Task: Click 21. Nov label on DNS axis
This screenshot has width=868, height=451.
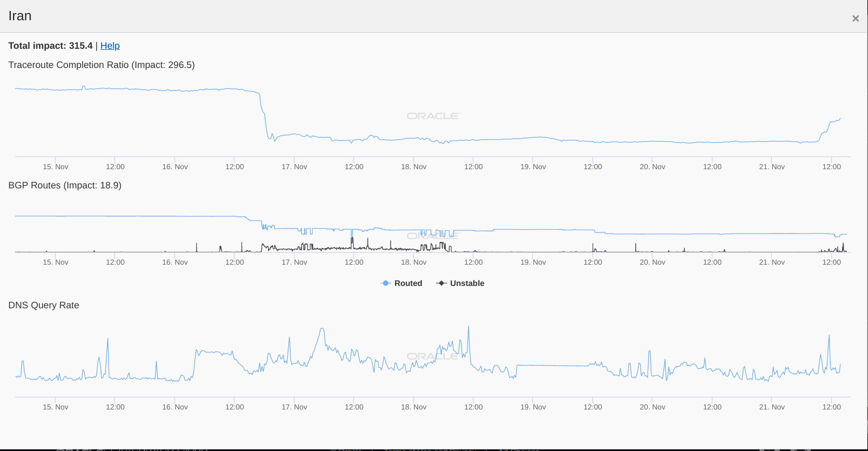Action: click(x=771, y=407)
